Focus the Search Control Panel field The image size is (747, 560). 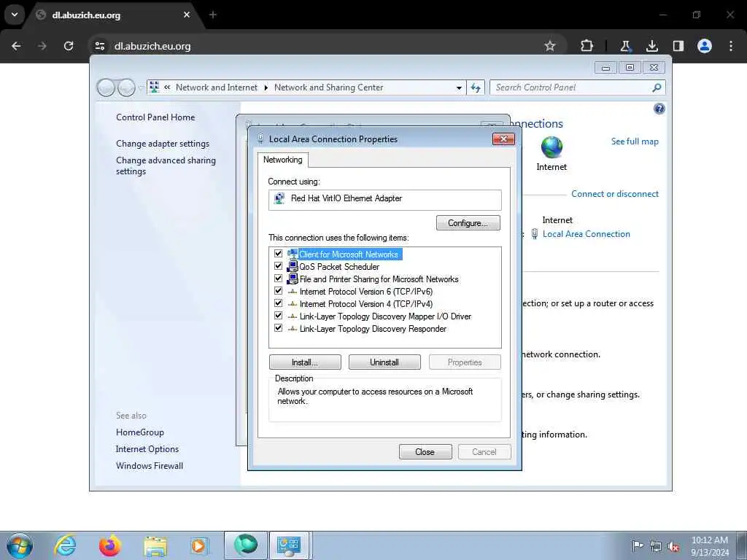(x=572, y=87)
